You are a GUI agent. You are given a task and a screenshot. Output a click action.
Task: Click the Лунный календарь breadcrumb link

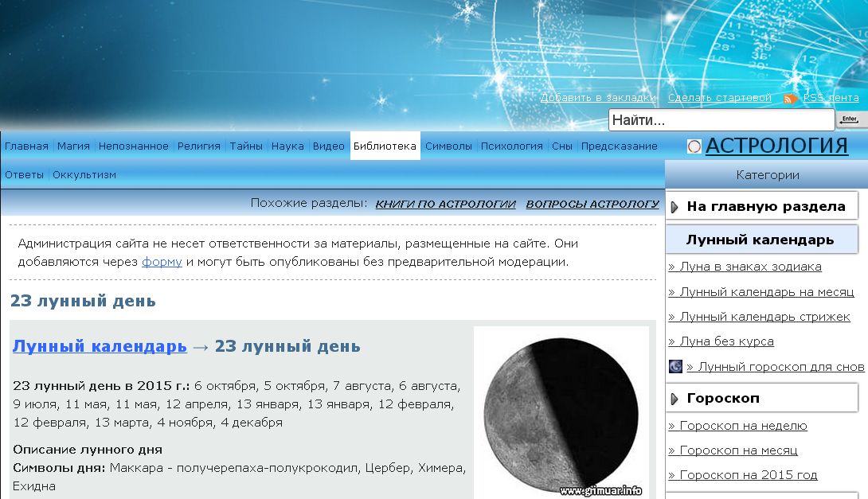tap(100, 346)
